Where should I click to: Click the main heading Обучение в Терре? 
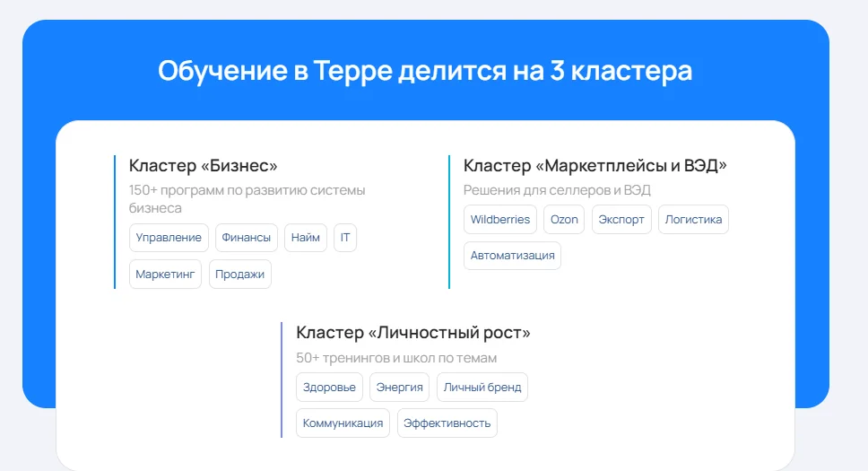425,71
